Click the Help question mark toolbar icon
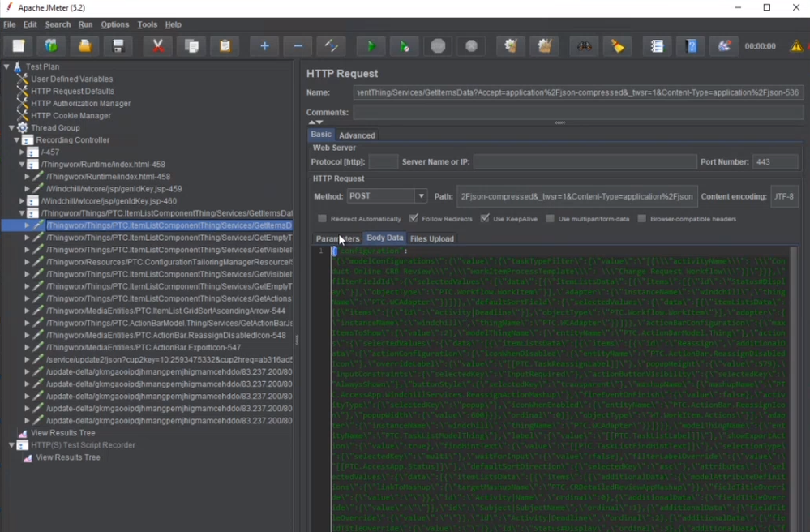810x532 pixels. pos(691,46)
